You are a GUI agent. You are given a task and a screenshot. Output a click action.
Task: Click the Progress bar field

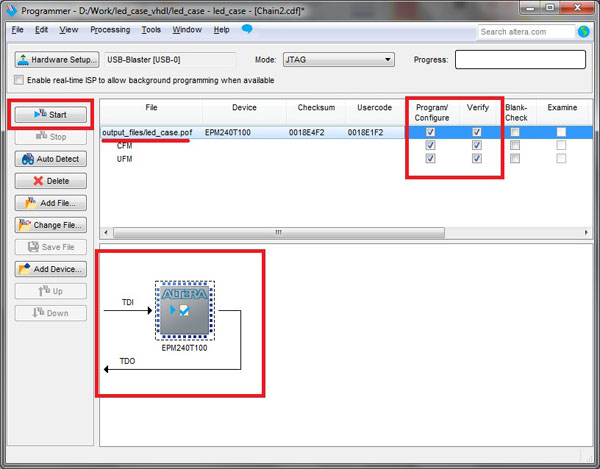[520, 60]
